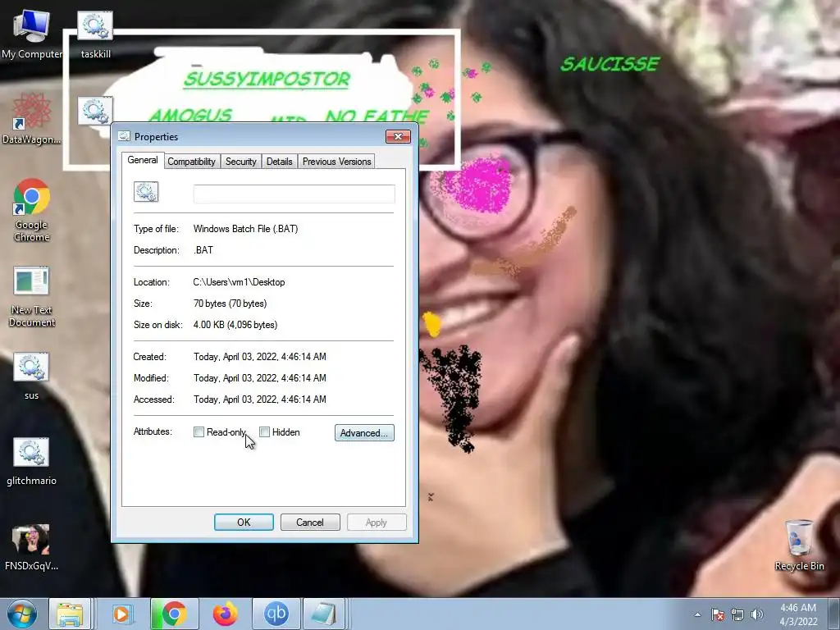Image resolution: width=840 pixels, height=630 pixels.
Task: Select the glitchmario batch file icon
Action: coord(31,462)
